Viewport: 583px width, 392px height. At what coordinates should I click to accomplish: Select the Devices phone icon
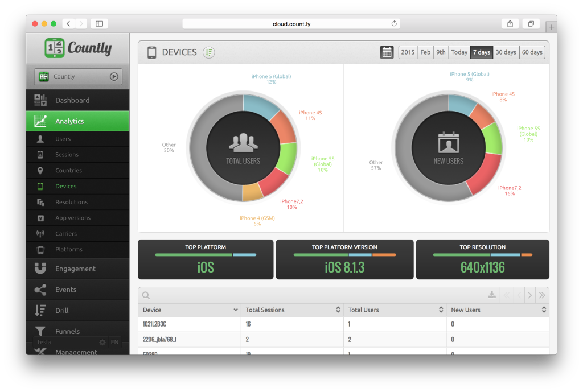(x=42, y=186)
